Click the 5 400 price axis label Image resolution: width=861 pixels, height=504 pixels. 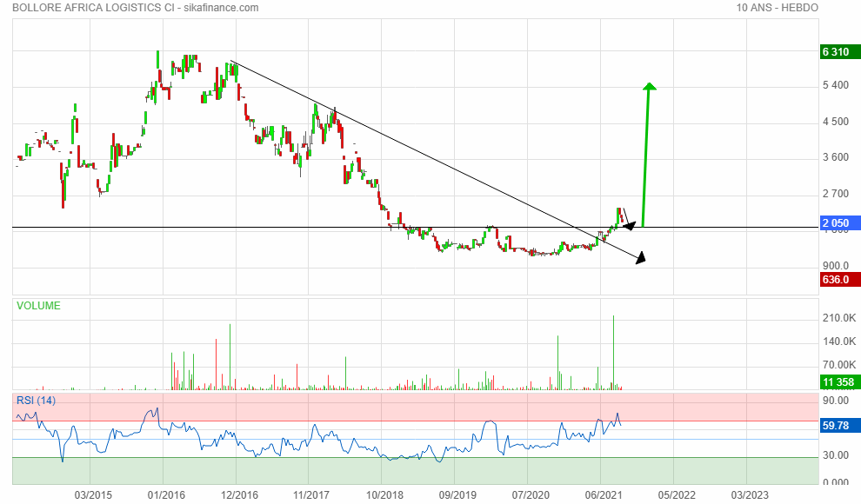(836, 85)
